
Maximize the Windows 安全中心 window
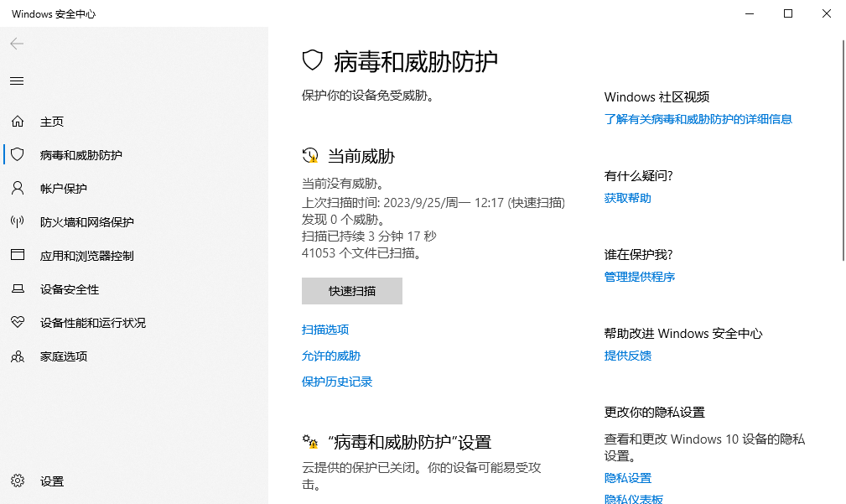point(788,13)
